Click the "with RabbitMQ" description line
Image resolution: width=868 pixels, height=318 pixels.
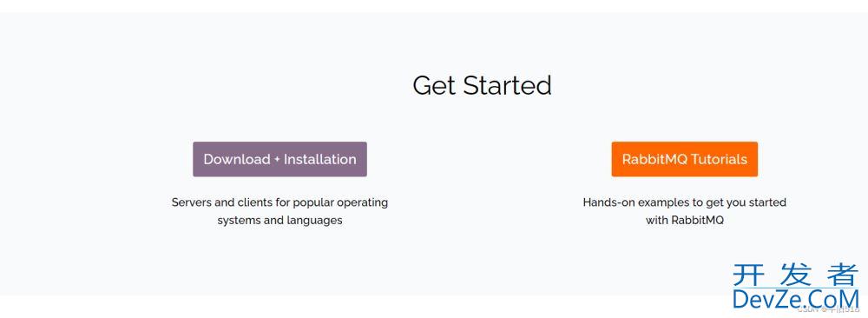[684, 220]
